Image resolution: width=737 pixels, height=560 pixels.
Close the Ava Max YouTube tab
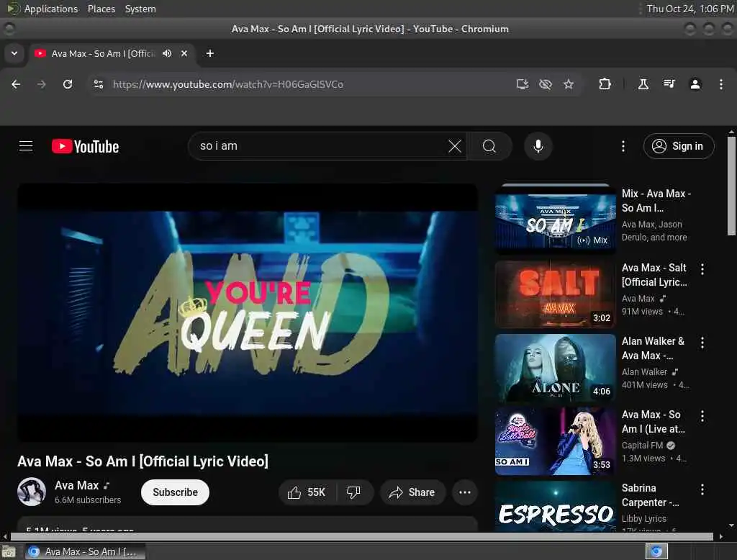coord(184,53)
